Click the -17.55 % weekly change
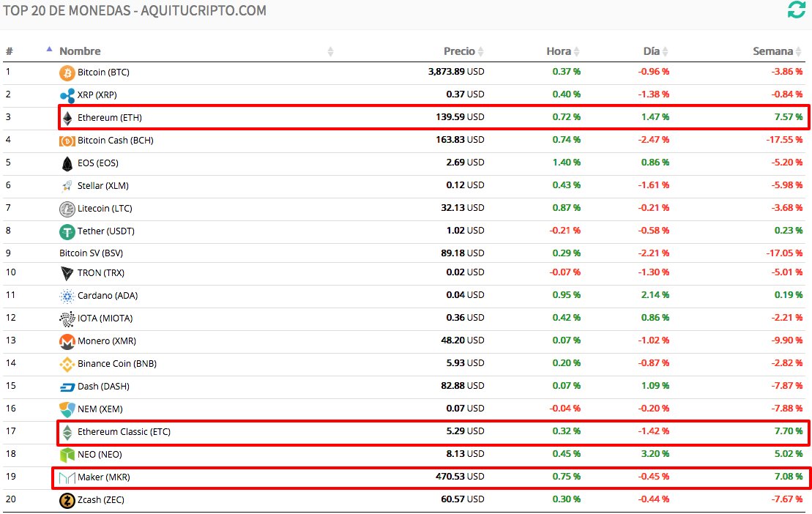 [784, 141]
